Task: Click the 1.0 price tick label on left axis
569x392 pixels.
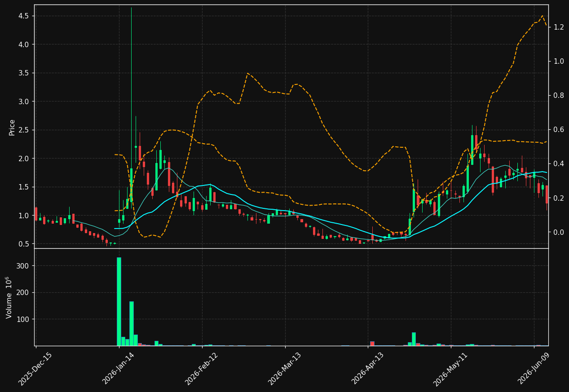Action: [24, 216]
